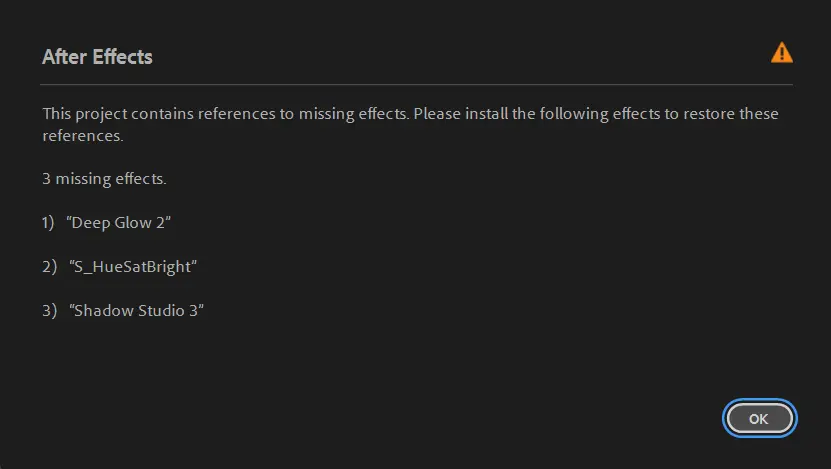
Task: Click the list number "3)" marker
Action: click(48, 311)
